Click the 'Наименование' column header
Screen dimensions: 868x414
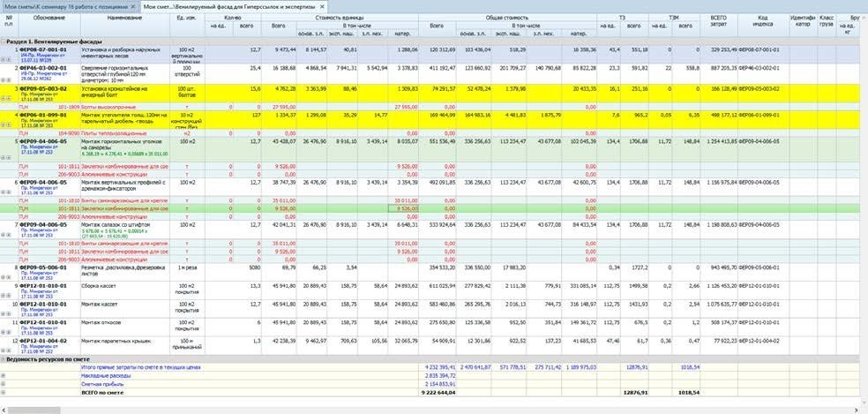pos(124,18)
